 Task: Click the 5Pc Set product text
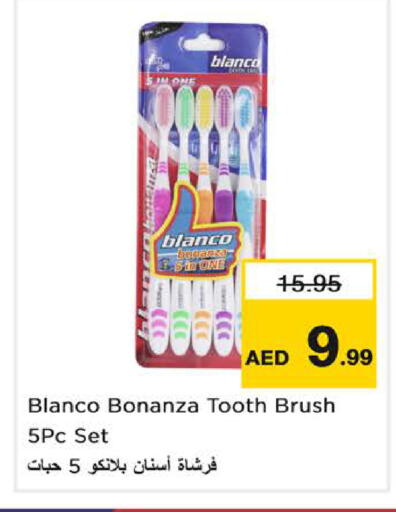[x=68, y=436]
